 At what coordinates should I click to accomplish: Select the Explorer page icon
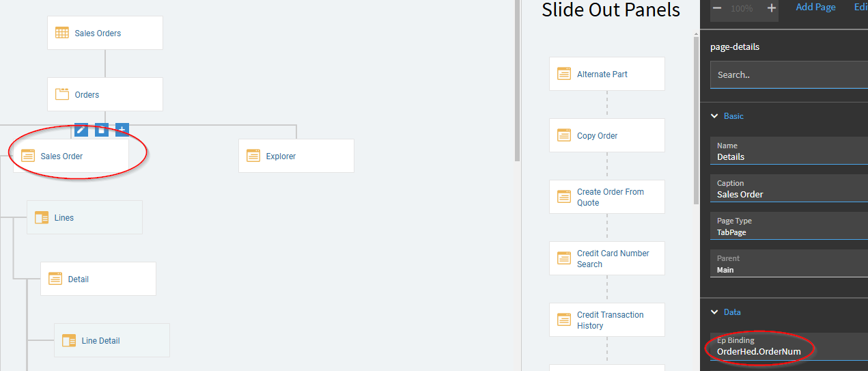pos(253,156)
